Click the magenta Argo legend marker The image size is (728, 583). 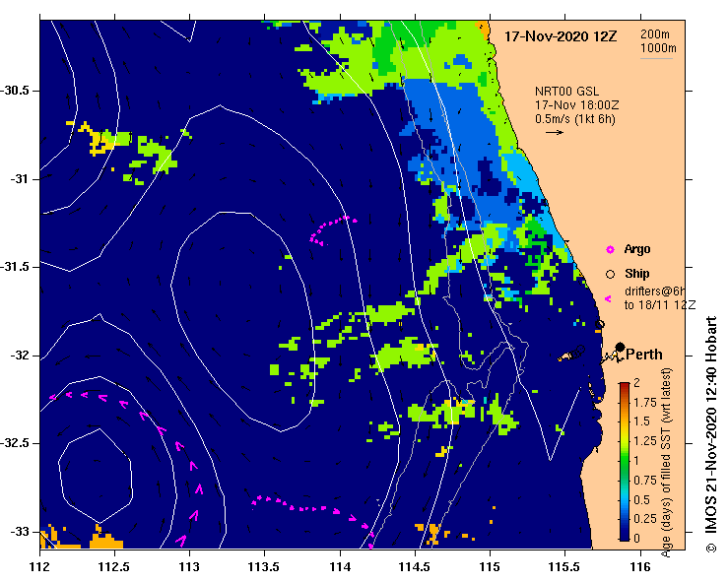(610, 250)
